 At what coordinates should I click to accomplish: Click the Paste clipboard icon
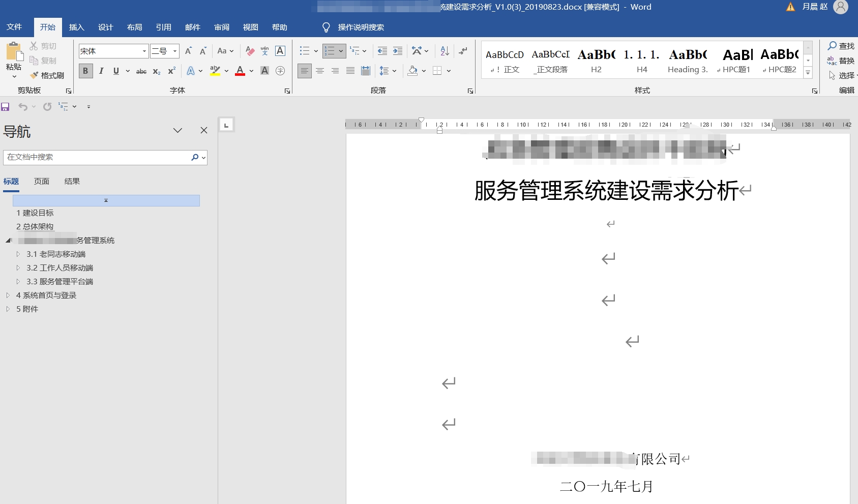pyautogui.click(x=14, y=52)
